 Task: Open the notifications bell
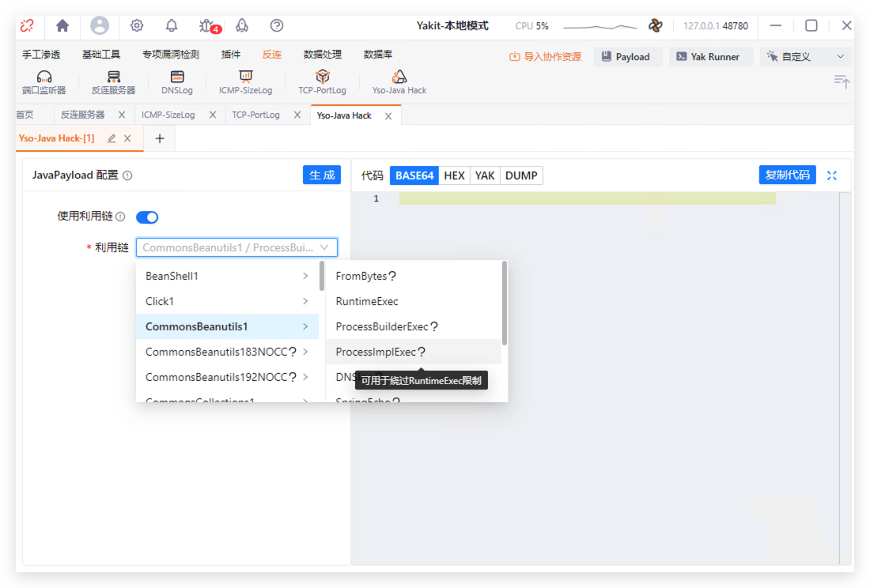pos(172,25)
